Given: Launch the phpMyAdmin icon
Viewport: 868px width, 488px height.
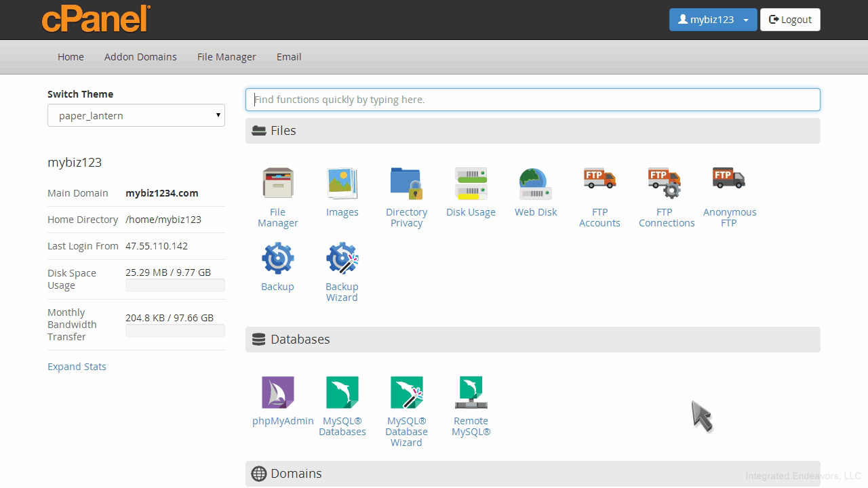Looking at the screenshot, I should coord(278,392).
